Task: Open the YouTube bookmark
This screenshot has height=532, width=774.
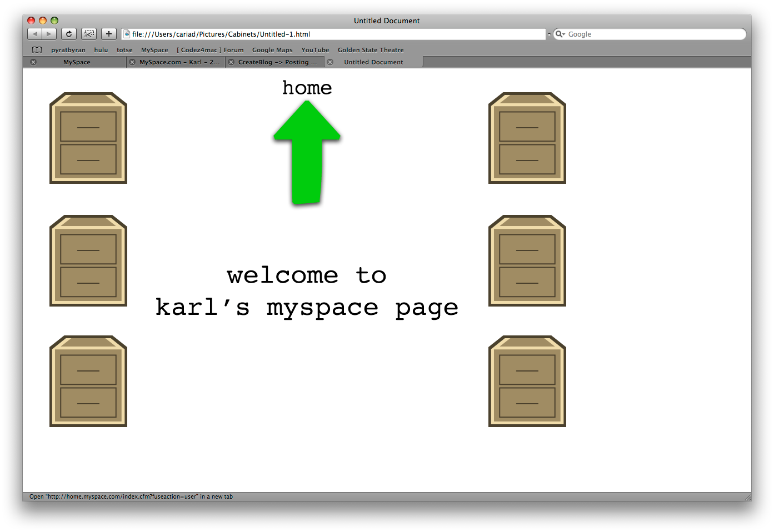Action: (315, 50)
